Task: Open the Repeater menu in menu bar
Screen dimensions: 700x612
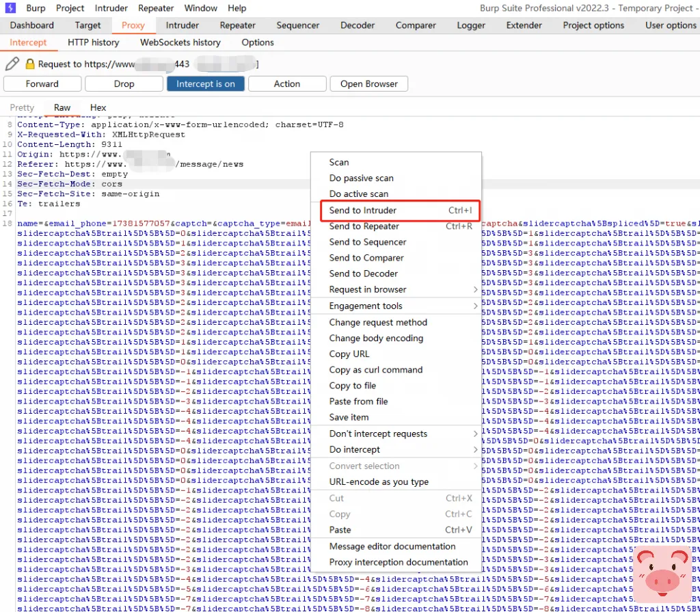Action: (x=156, y=8)
